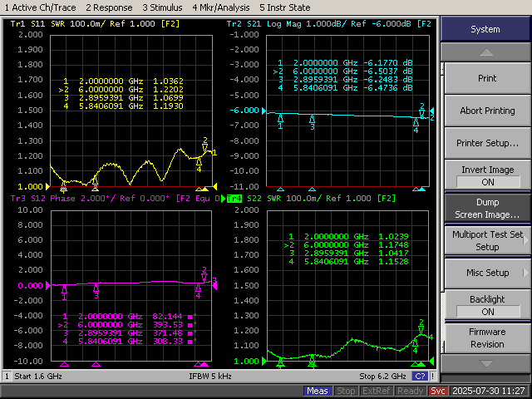Select Tr3 marker 1 row reading 82.144 m°
This screenshot has width=532, height=399.
pyautogui.click(x=130, y=317)
